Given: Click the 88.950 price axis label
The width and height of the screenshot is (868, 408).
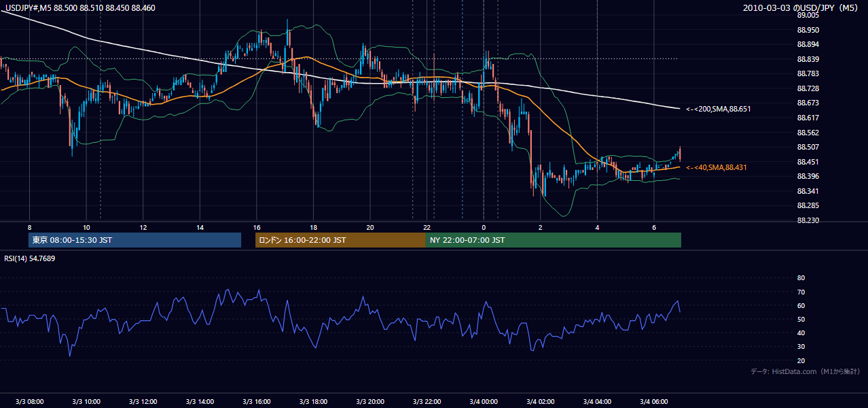Looking at the screenshot, I should click(x=808, y=30).
